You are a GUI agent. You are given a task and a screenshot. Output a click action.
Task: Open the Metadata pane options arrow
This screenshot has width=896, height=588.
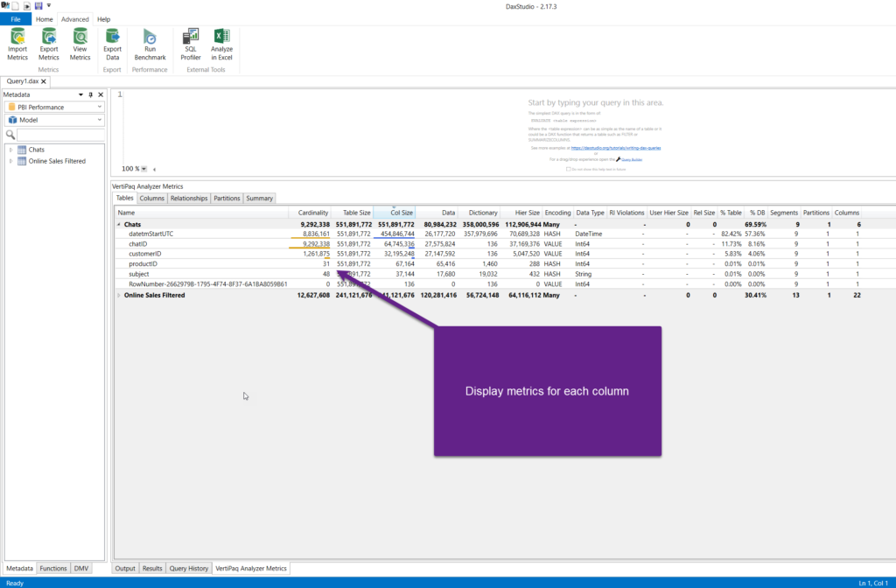tap(80, 94)
